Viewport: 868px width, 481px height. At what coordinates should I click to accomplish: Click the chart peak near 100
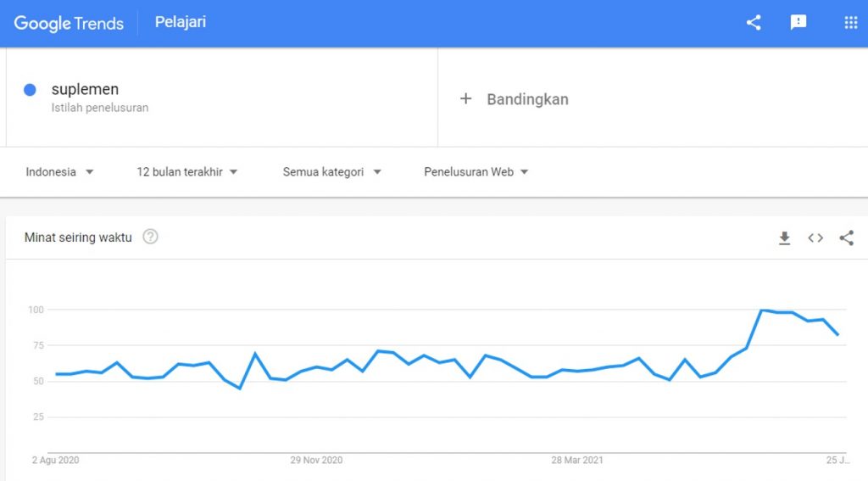click(763, 310)
